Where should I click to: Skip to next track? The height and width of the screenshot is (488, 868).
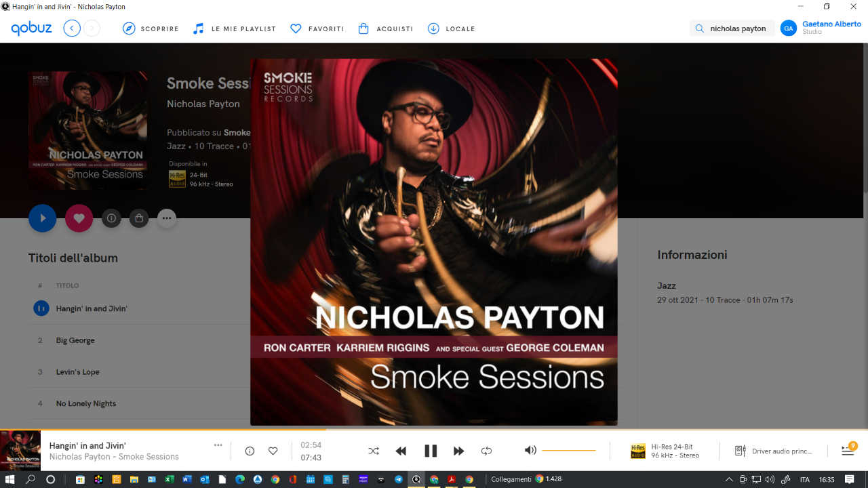pyautogui.click(x=458, y=451)
